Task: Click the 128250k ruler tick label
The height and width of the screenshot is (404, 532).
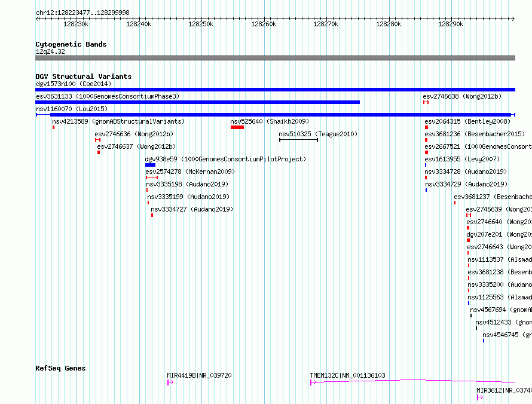Action: pos(201,24)
